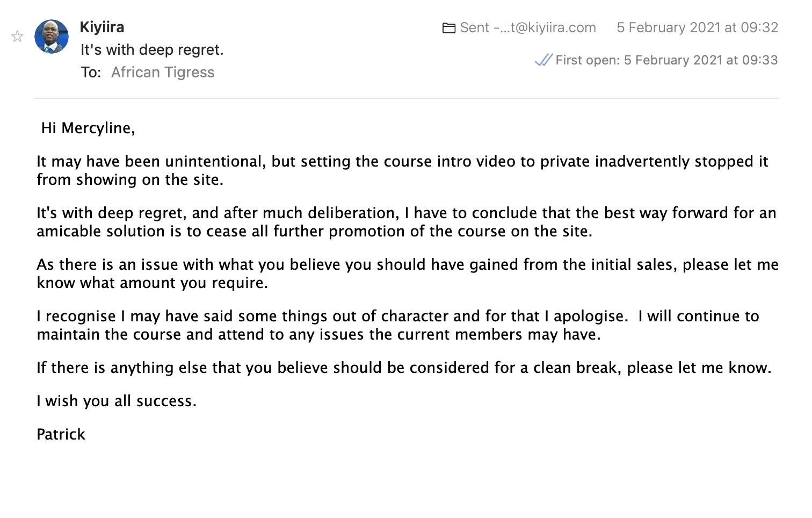This screenshot has width=812, height=518.
Task: Click the African Tigress recipient
Action: tap(163, 72)
